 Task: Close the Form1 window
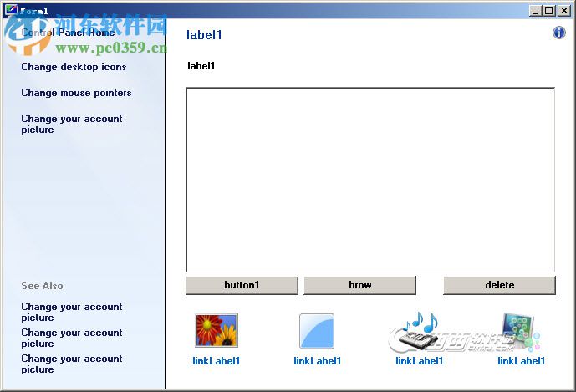[x=563, y=11]
